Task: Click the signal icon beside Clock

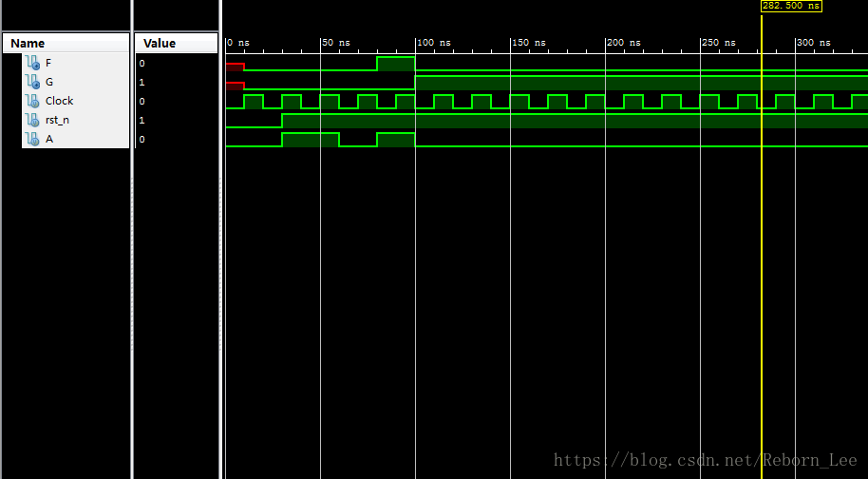Action: (33, 101)
